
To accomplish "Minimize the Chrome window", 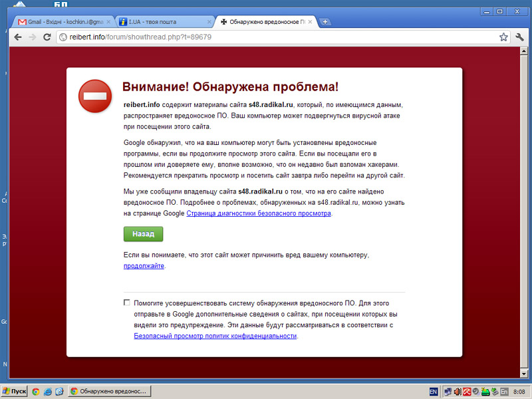I will coord(487,11).
